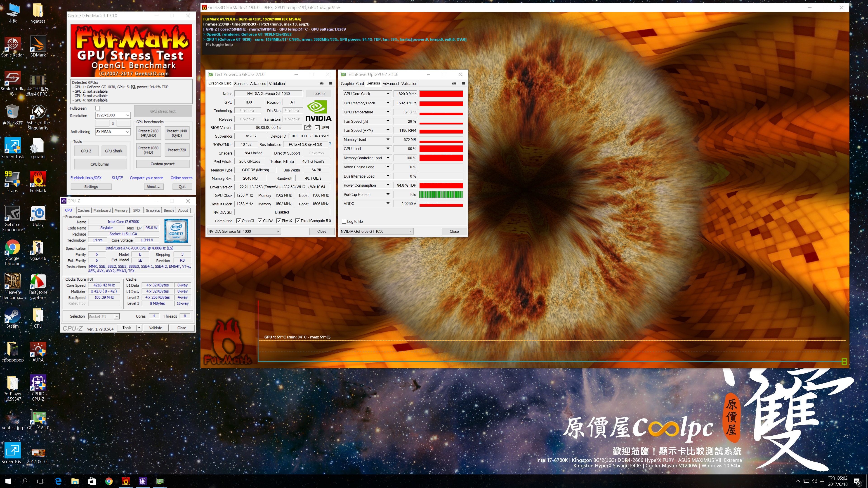Open Advanced tab in GPU-Z Graphics Card window
Screen dimensions: 868x488
(258, 84)
